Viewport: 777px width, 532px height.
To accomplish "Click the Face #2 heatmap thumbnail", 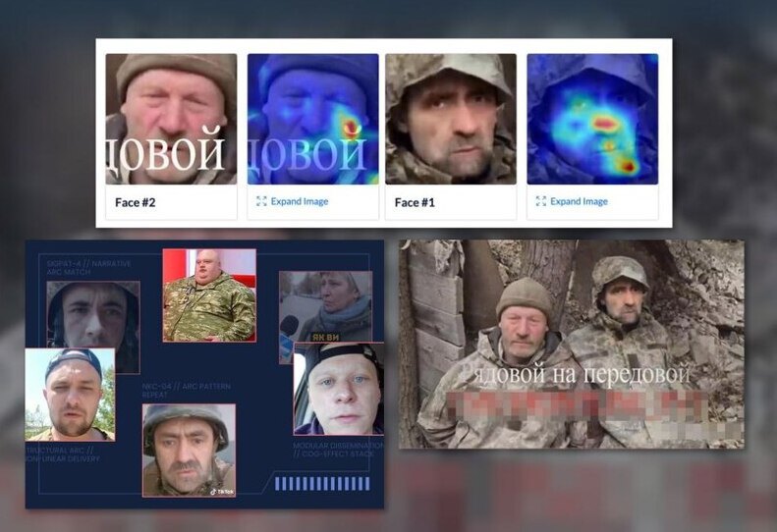I will click(312, 119).
